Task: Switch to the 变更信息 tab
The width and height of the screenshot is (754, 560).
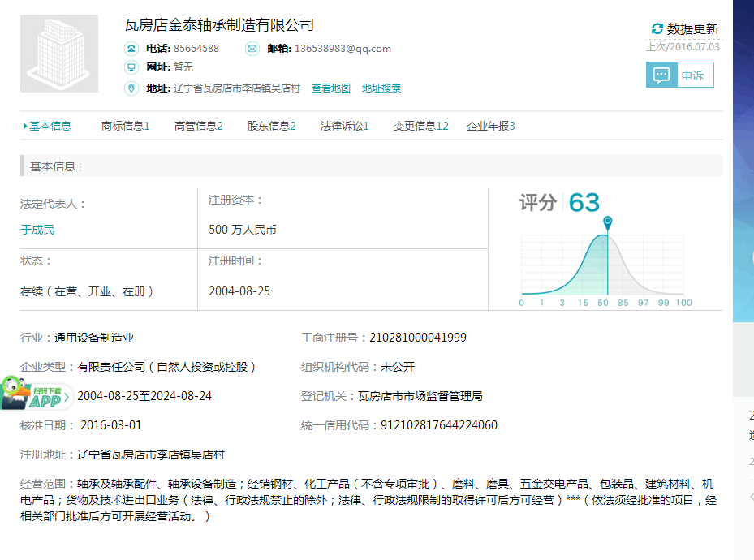Action: tap(420, 126)
